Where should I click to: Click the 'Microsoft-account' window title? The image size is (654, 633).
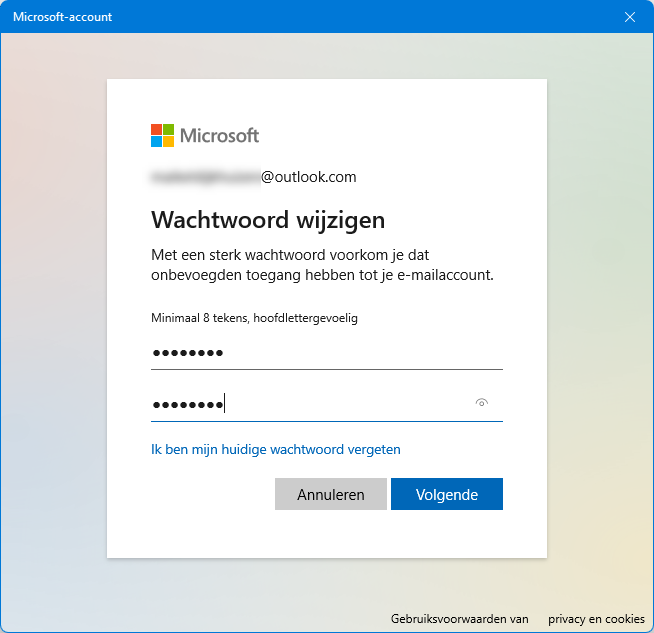click(63, 17)
